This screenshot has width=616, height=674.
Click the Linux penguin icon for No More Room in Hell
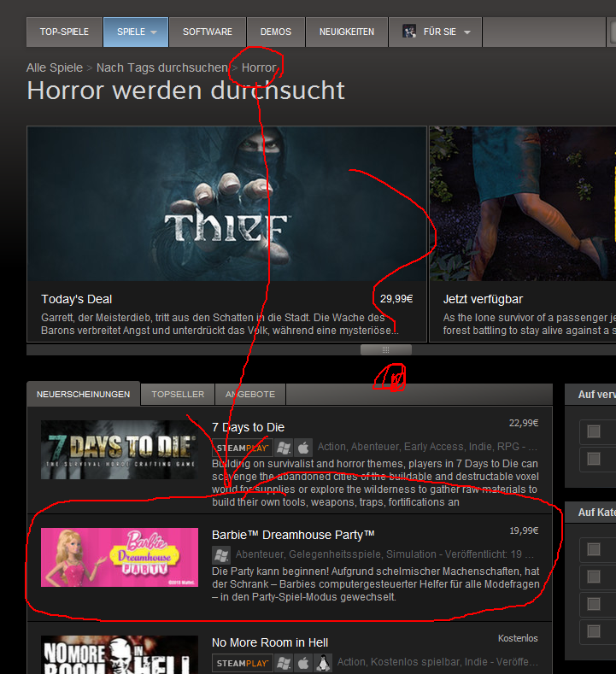coord(323,662)
